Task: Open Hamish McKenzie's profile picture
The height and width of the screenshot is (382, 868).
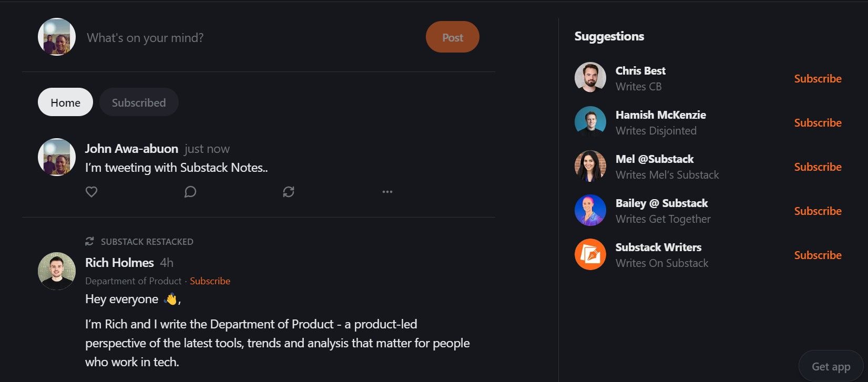Action: [x=590, y=122]
